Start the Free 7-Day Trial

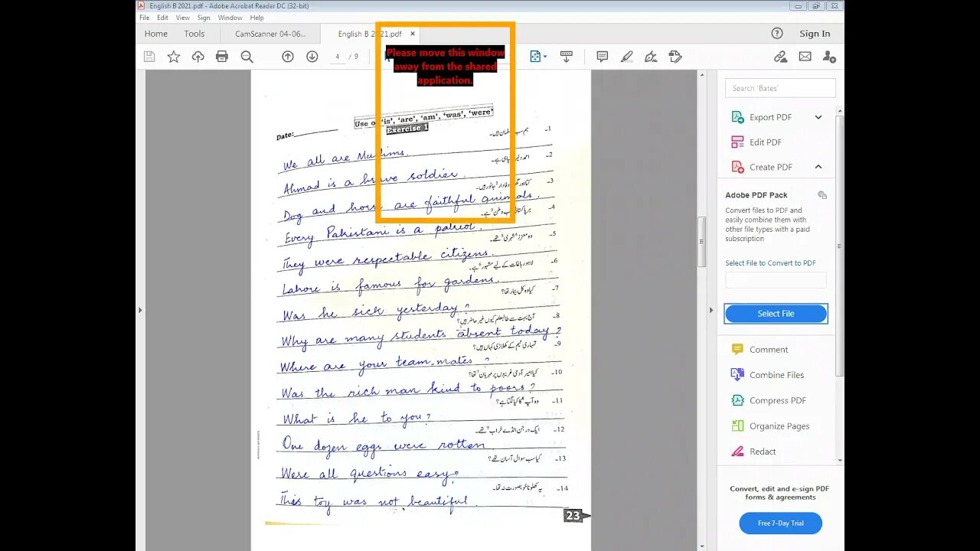click(x=780, y=523)
